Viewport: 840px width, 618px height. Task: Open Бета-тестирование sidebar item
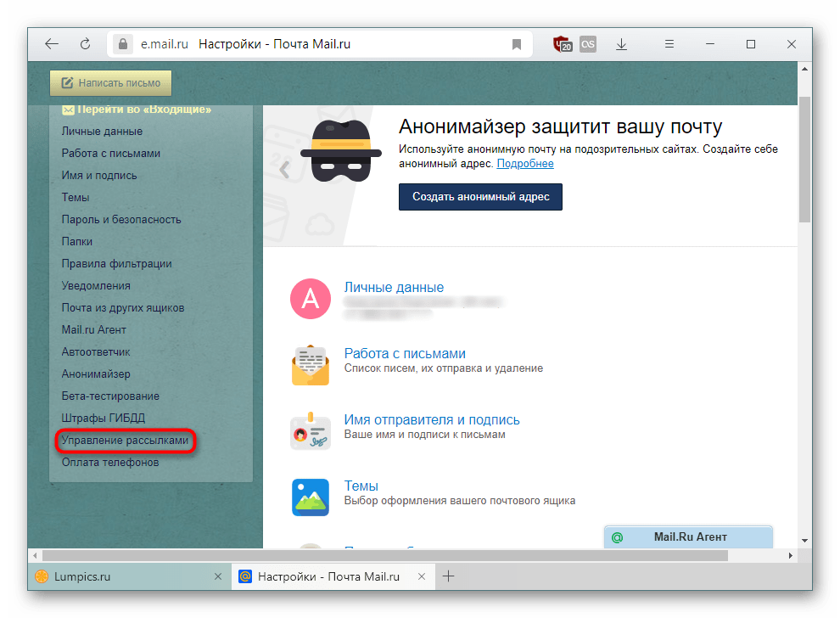(110, 396)
